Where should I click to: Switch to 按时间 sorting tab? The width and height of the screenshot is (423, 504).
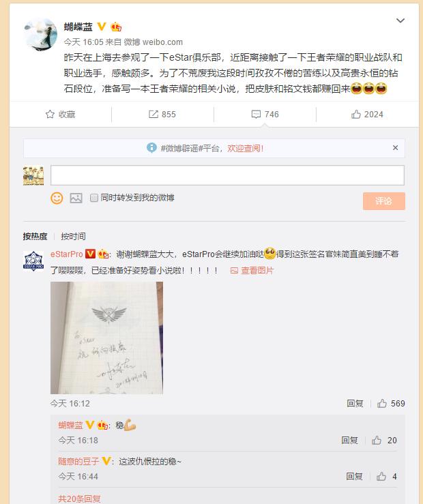73,236
